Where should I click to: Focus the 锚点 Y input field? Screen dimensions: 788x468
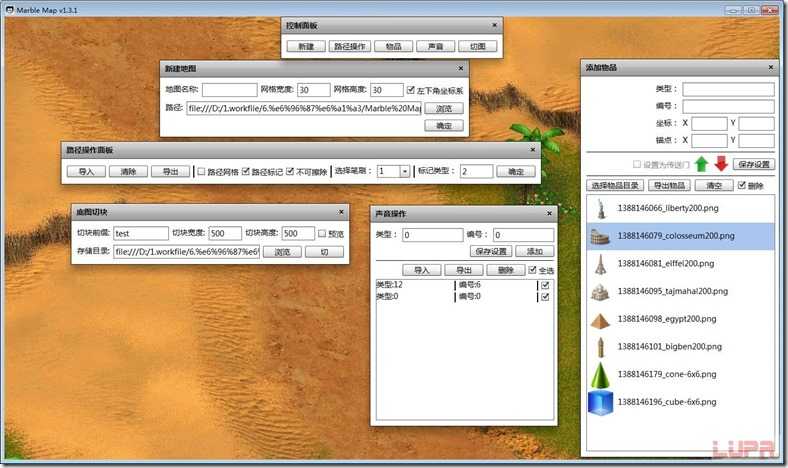756,140
